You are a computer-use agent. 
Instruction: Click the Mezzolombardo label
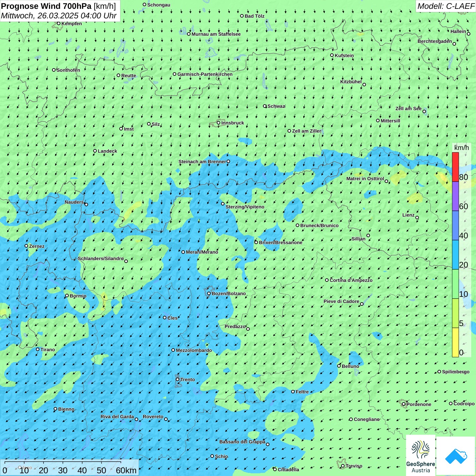[194, 350]
